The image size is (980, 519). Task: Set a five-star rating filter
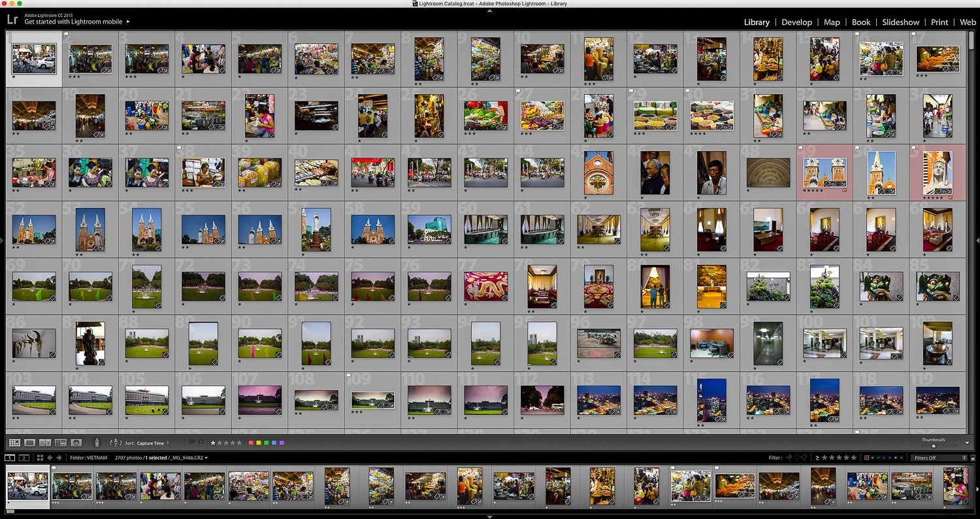[x=853, y=458]
